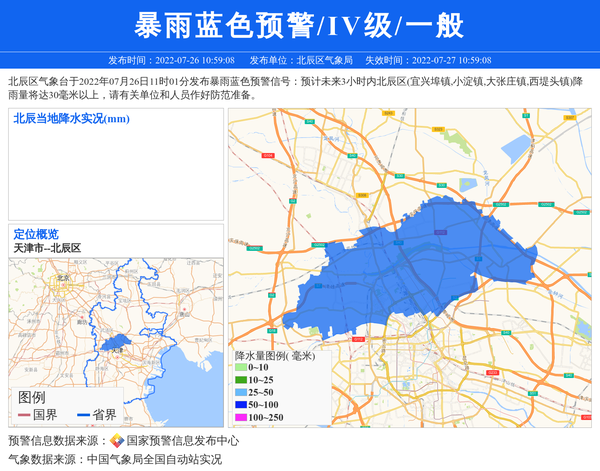Select the 0~10 light green legend swatch
Image resolution: width=600 pixels, height=471 pixels.
pyautogui.click(x=240, y=369)
